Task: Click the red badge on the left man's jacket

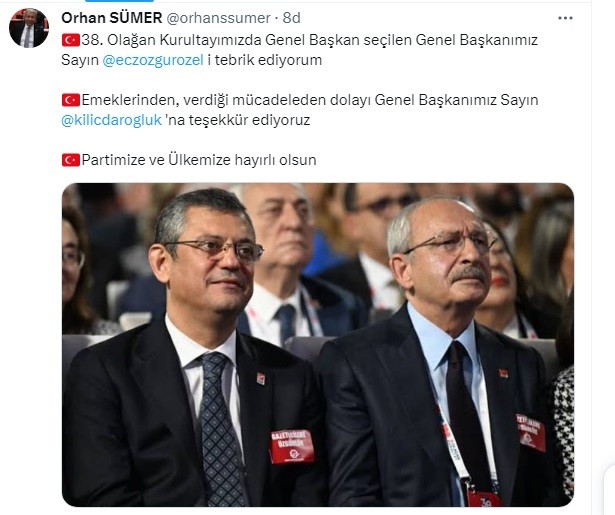Action: tap(292, 446)
